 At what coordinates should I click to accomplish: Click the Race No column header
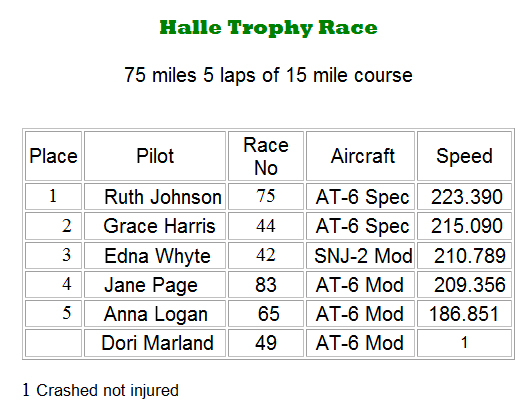266,156
